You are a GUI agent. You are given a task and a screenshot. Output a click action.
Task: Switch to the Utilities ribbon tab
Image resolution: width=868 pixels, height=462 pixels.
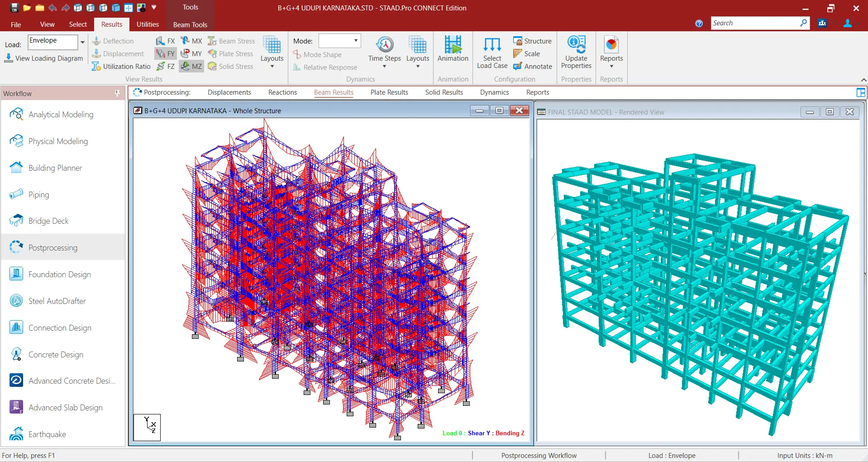(x=148, y=24)
